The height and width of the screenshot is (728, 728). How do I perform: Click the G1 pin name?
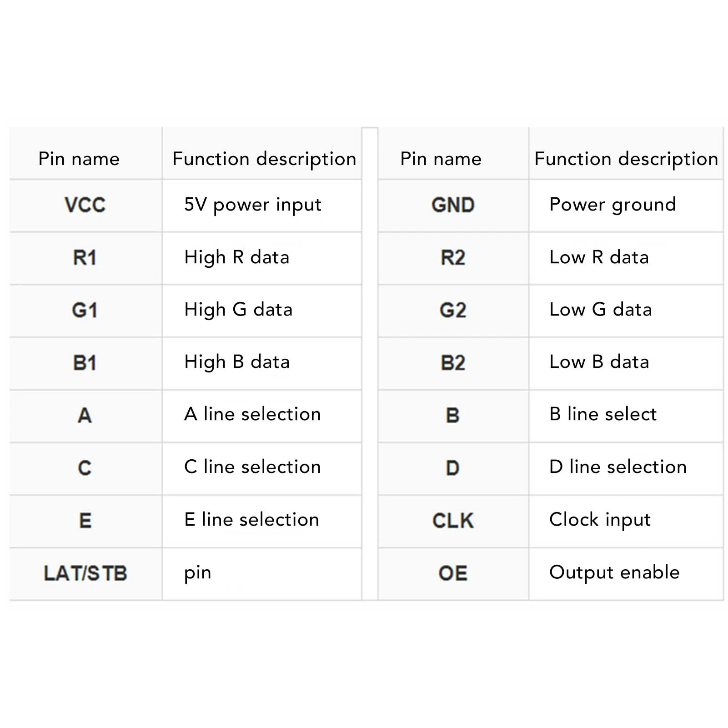(85, 310)
